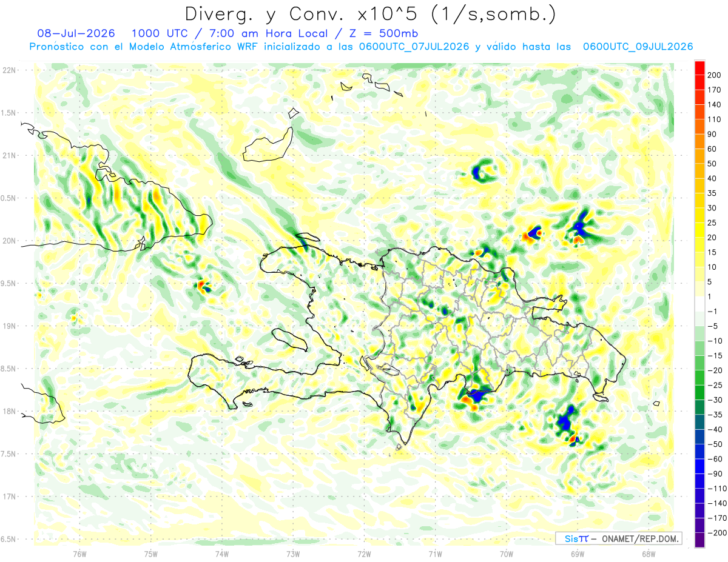This screenshot has width=728, height=562.
Task: Click the '7.5N' latitude label
Action: [8, 453]
